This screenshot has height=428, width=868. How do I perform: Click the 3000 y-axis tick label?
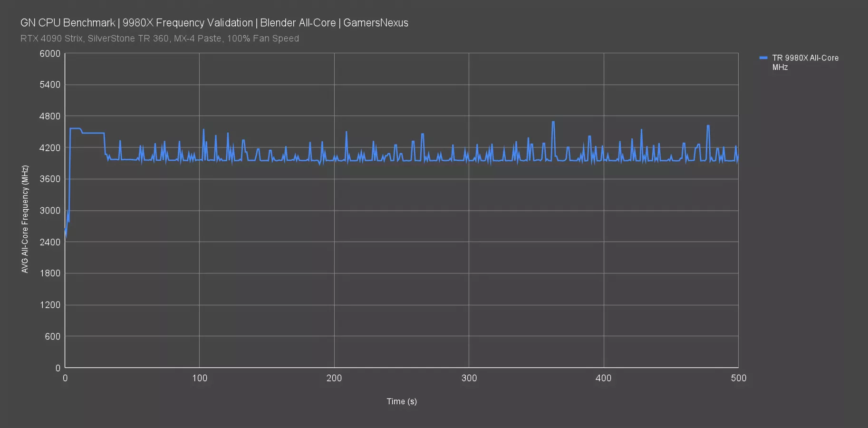click(x=50, y=211)
